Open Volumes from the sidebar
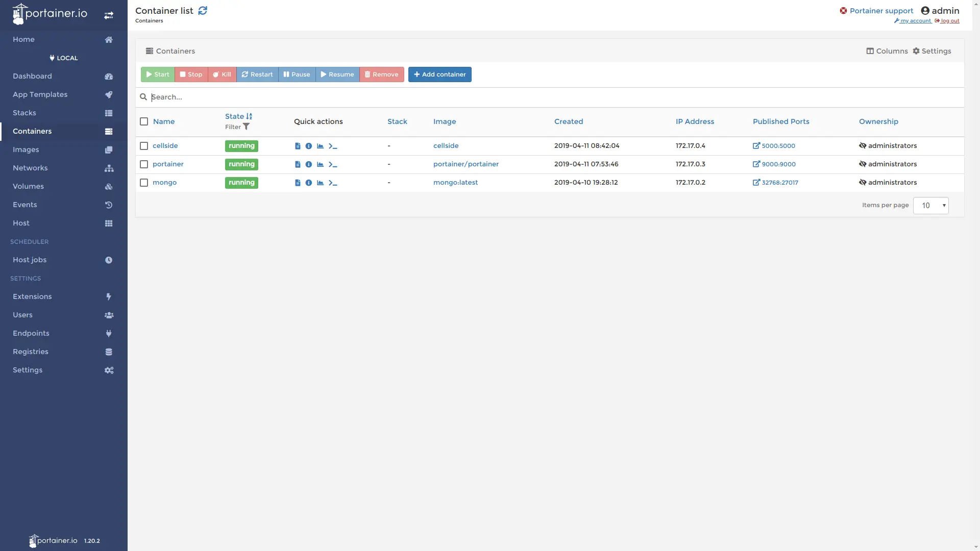This screenshot has height=551, width=980. click(28, 186)
